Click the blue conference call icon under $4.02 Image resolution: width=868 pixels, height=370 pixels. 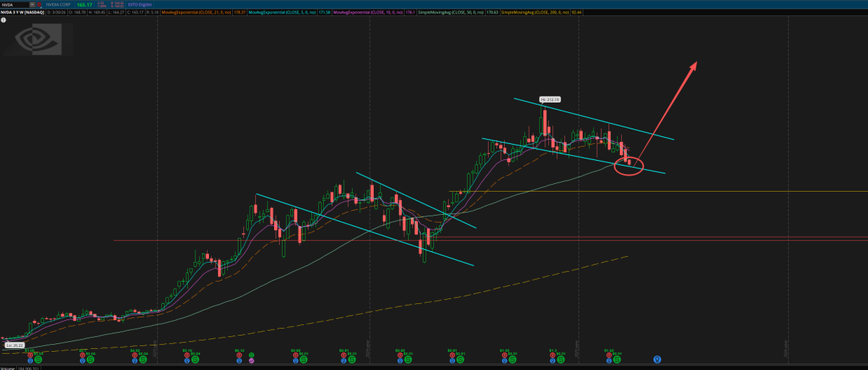pos(135,361)
